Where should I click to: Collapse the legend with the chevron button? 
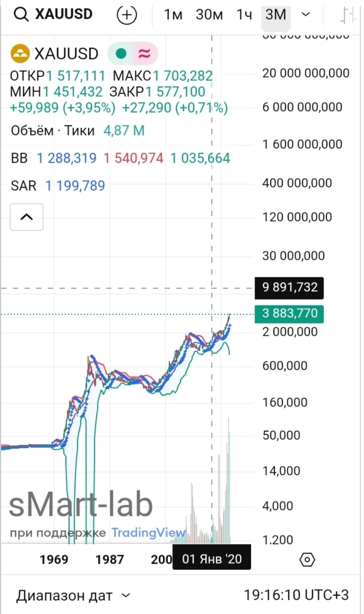[x=27, y=217]
